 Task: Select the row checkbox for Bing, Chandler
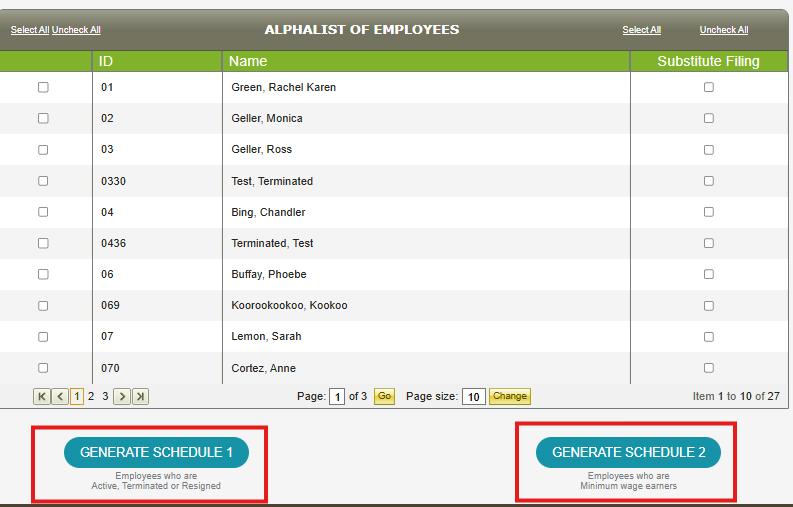[x=43, y=212]
